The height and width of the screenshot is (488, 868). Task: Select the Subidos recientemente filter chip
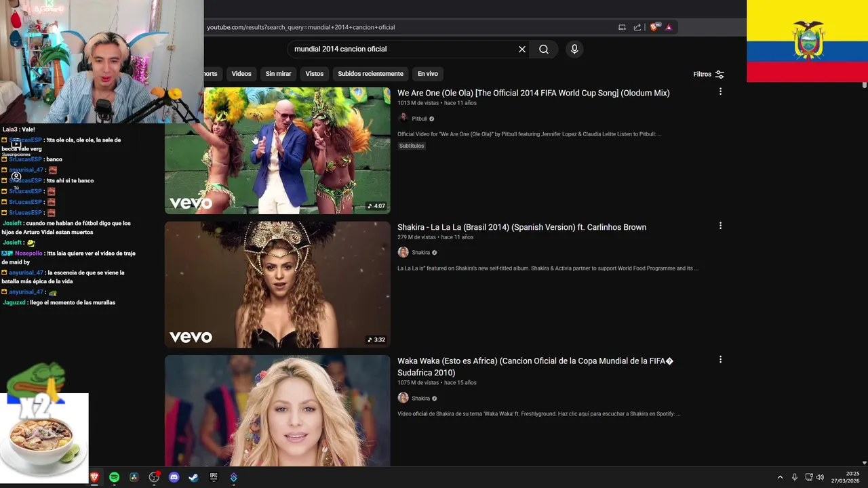point(371,74)
